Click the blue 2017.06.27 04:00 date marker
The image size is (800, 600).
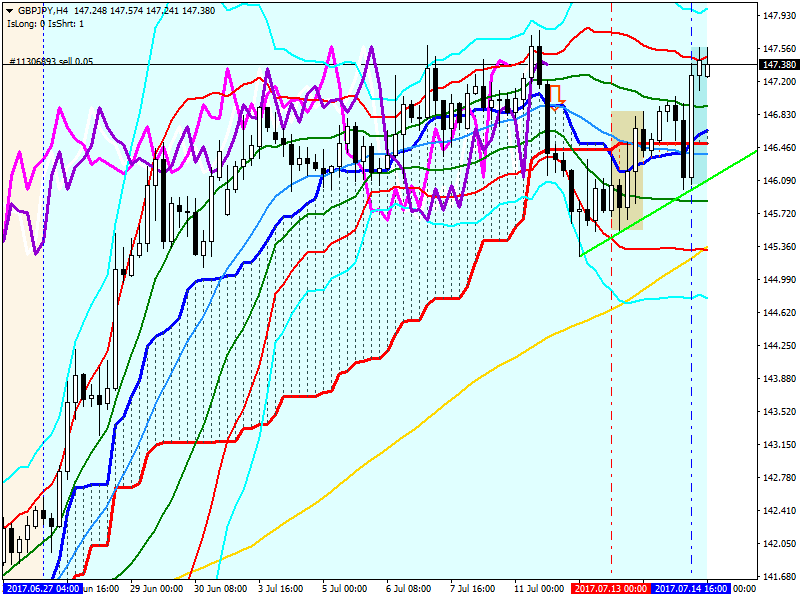pos(43,589)
